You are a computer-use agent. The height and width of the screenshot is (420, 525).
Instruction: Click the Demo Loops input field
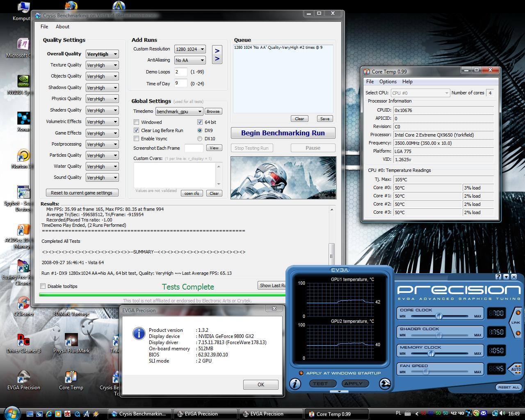point(180,72)
